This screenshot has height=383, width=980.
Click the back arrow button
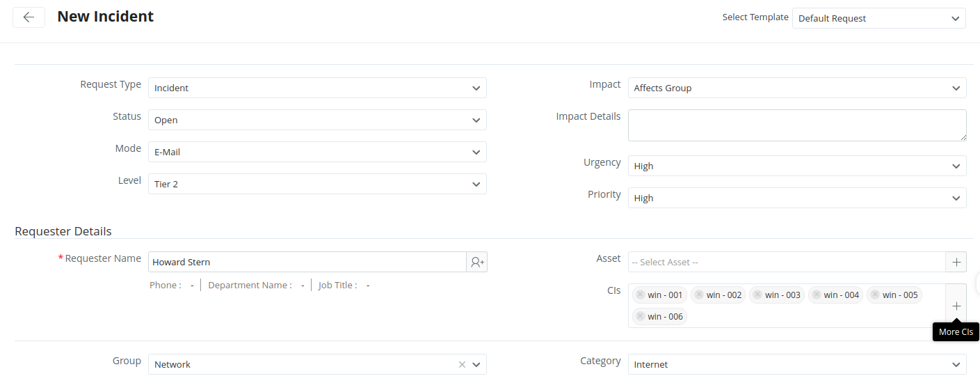[29, 17]
